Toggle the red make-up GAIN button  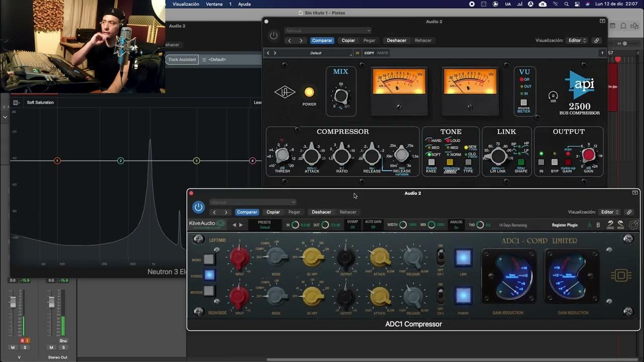(x=568, y=162)
